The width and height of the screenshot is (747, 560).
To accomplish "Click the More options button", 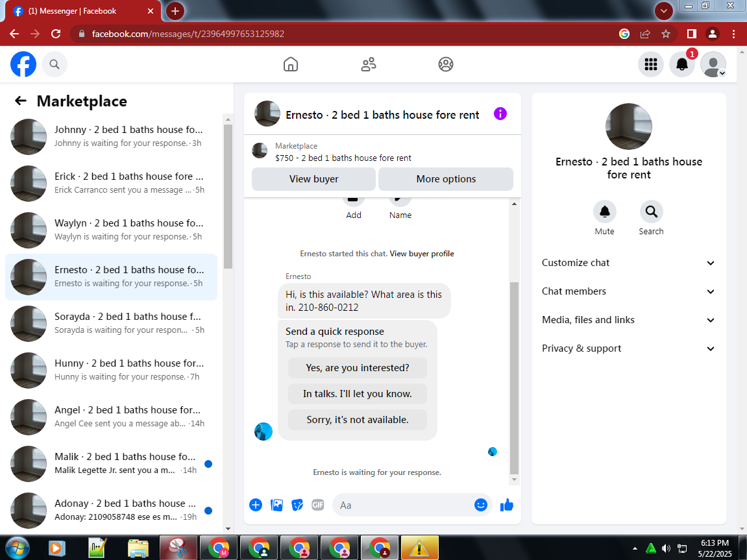I will 446,179.
